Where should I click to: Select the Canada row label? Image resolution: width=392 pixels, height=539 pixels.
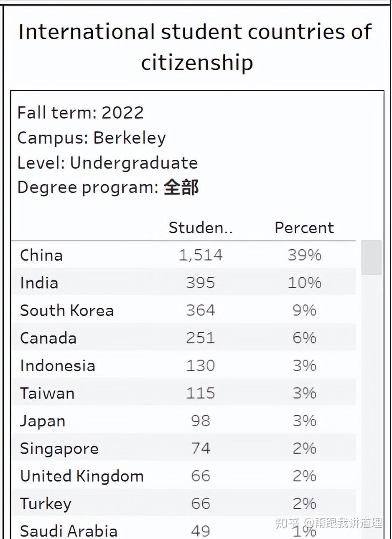click(48, 338)
